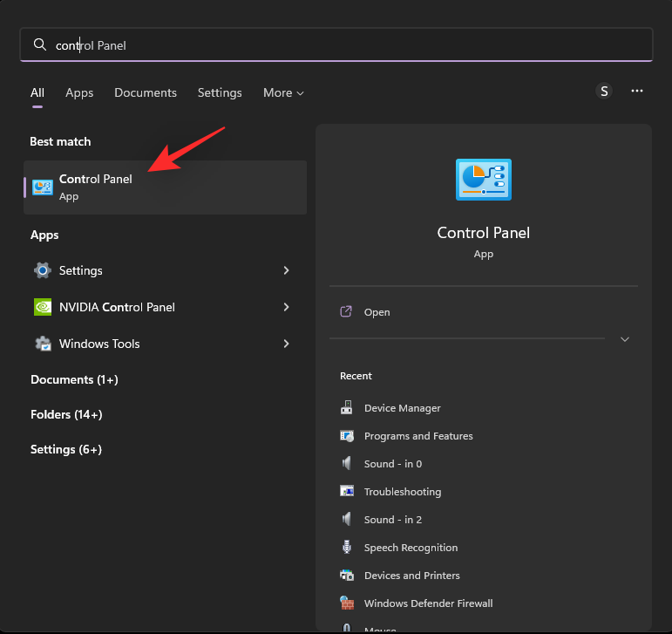
Task: Click Open for Control Panel
Action: (x=377, y=312)
